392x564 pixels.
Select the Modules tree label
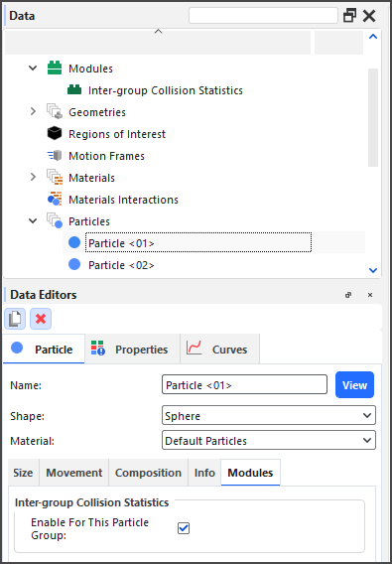[90, 69]
